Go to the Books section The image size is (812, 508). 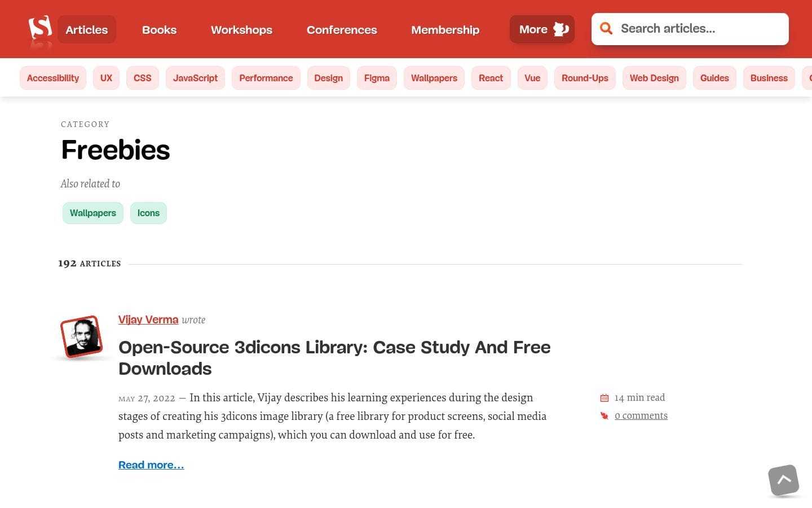(x=159, y=30)
